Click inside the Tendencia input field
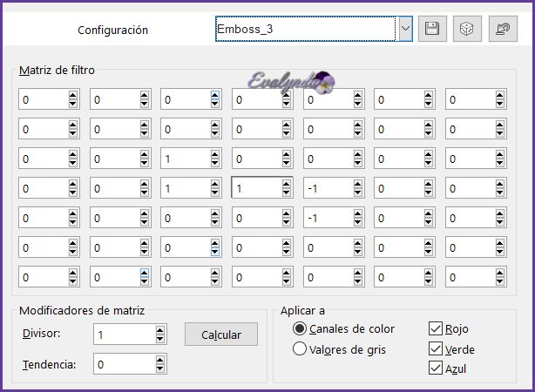The height and width of the screenshot is (392, 535). coord(122,364)
